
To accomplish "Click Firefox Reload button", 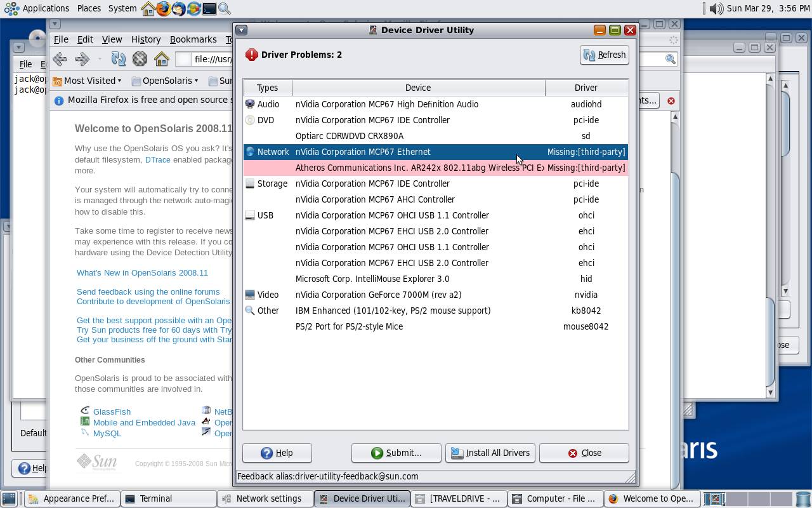I will 119,59.
